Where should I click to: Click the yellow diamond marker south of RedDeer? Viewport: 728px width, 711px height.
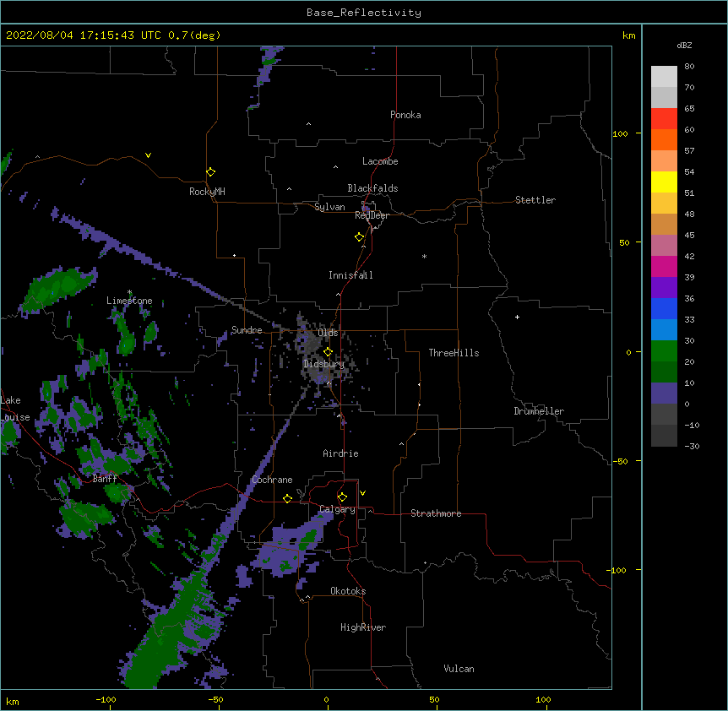(x=360, y=237)
